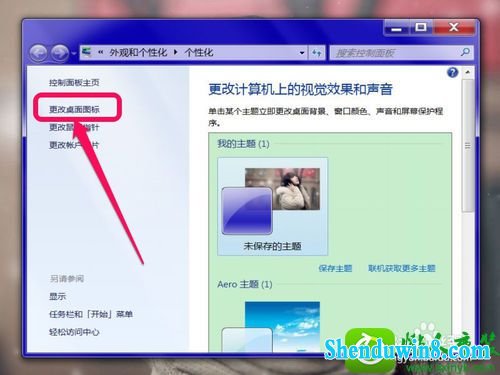This screenshot has height=375, width=500.
Task: Open 控制面板主页 link
Action: tap(74, 82)
